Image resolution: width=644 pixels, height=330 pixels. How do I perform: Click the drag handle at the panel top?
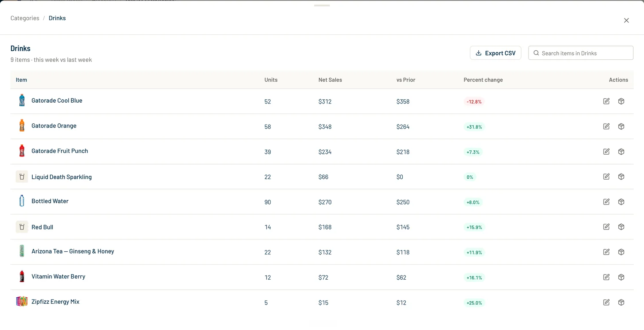point(322,6)
